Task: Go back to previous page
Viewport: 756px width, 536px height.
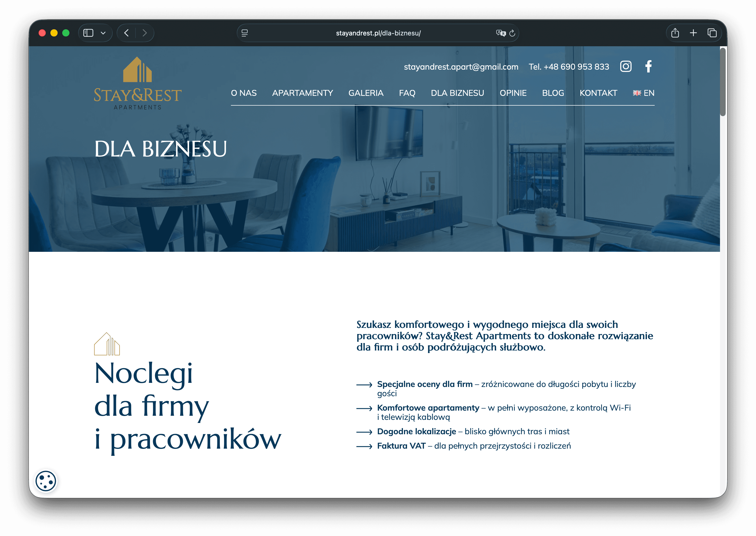Action: (x=127, y=33)
